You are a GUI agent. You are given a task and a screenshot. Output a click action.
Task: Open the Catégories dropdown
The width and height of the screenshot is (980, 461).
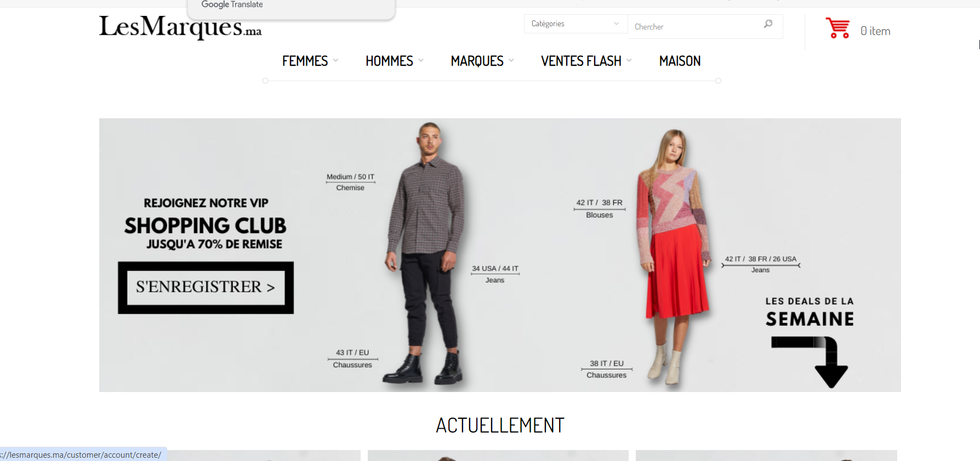[x=576, y=24]
